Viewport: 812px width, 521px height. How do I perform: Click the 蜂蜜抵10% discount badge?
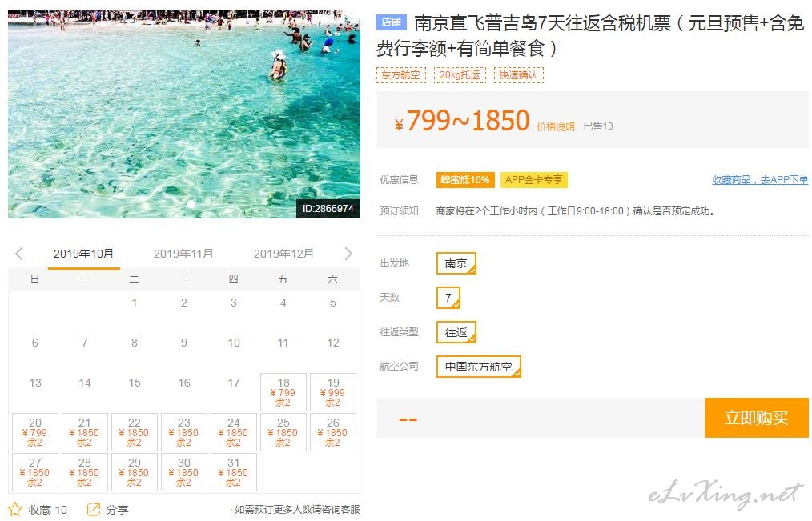click(x=465, y=180)
